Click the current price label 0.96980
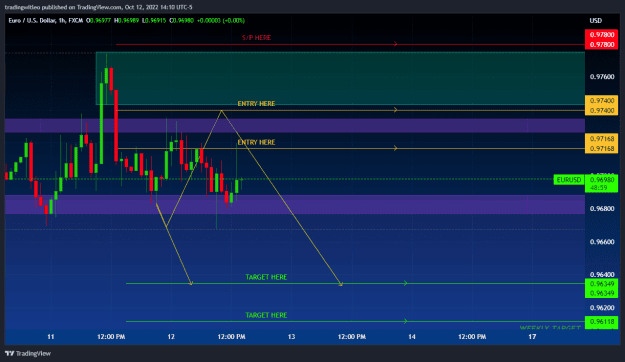 [601, 180]
